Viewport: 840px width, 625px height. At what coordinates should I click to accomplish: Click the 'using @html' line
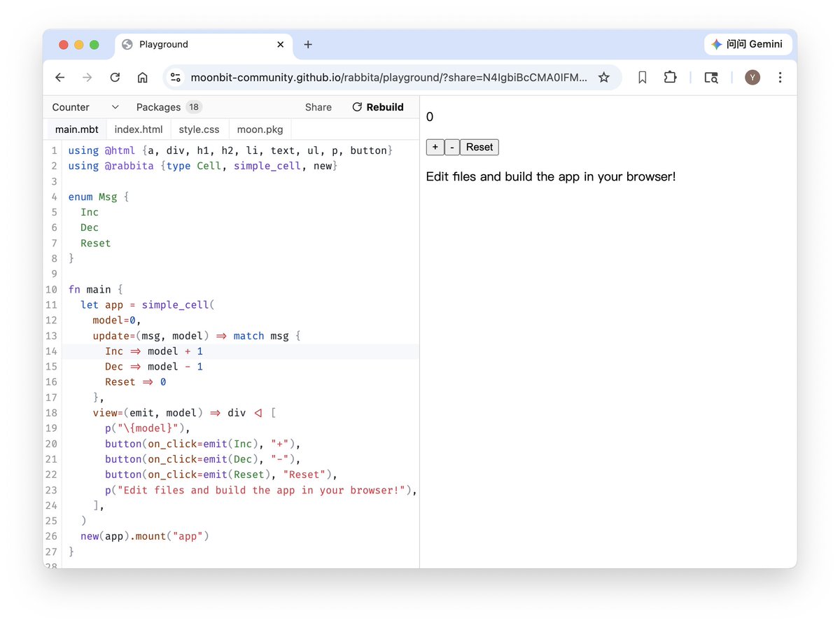click(231, 150)
